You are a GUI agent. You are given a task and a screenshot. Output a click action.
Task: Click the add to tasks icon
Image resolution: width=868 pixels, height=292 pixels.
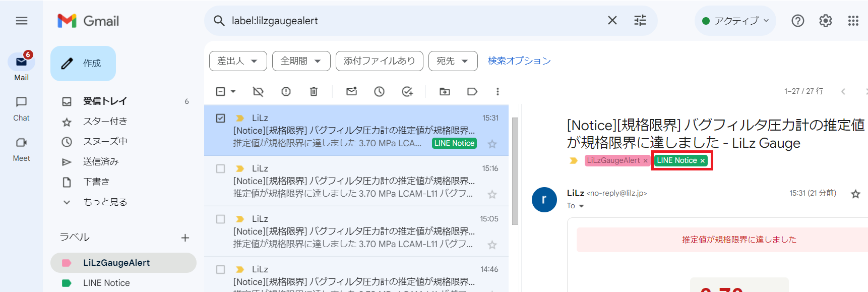tap(407, 91)
